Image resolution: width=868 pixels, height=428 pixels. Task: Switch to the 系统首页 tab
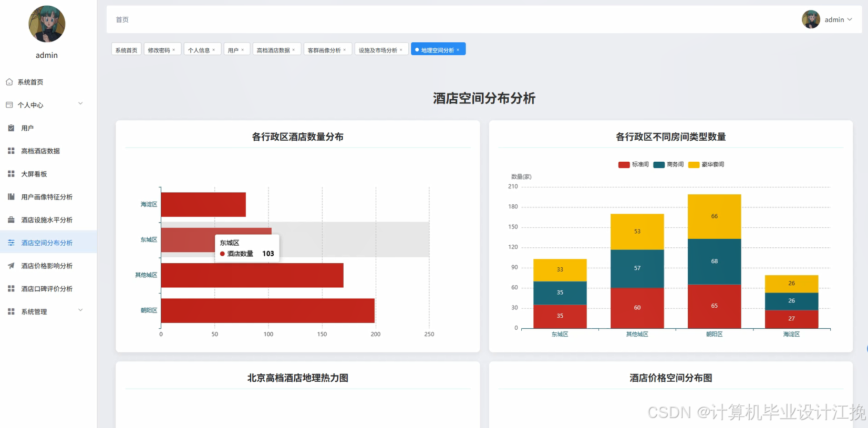[x=126, y=49]
